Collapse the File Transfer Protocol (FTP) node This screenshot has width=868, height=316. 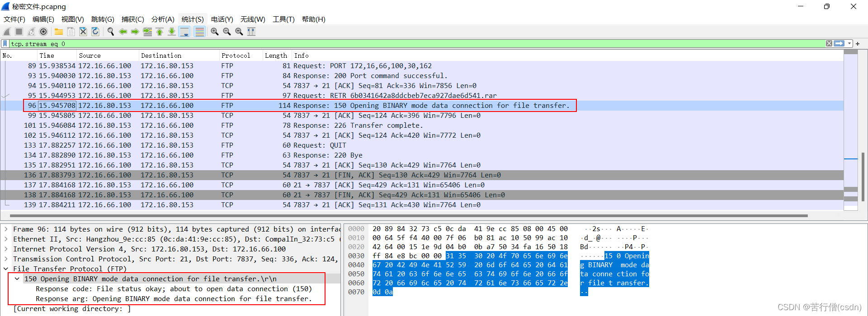(x=6, y=269)
